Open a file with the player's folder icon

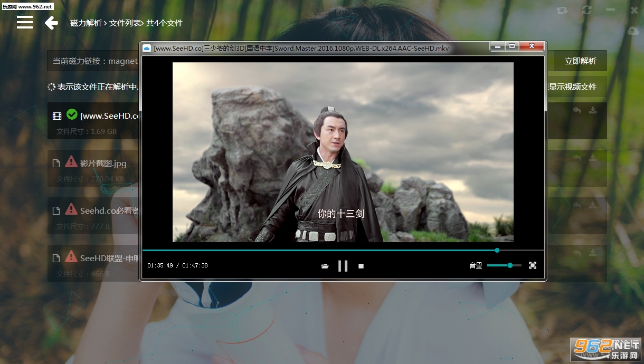(x=325, y=266)
